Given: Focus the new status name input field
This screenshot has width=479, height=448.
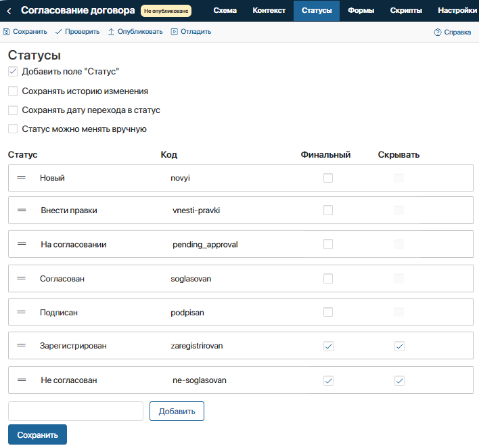Looking at the screenshot, I should click(x=76, y=411).
